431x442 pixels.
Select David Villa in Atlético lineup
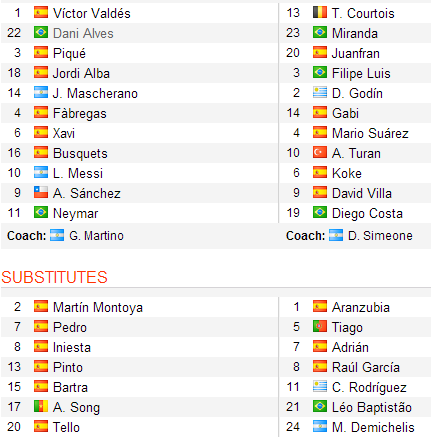[x=362, y=193]
